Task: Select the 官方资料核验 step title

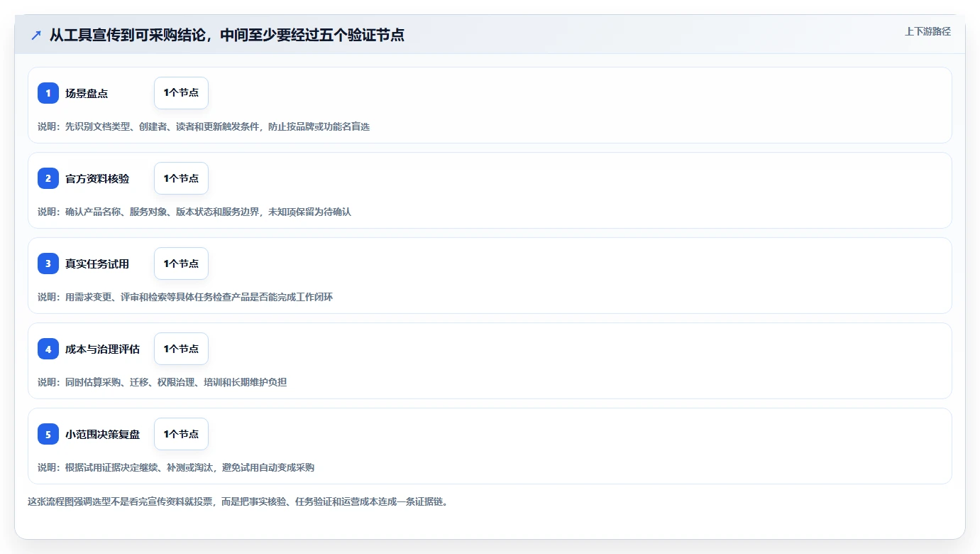Action: (97, 179)
